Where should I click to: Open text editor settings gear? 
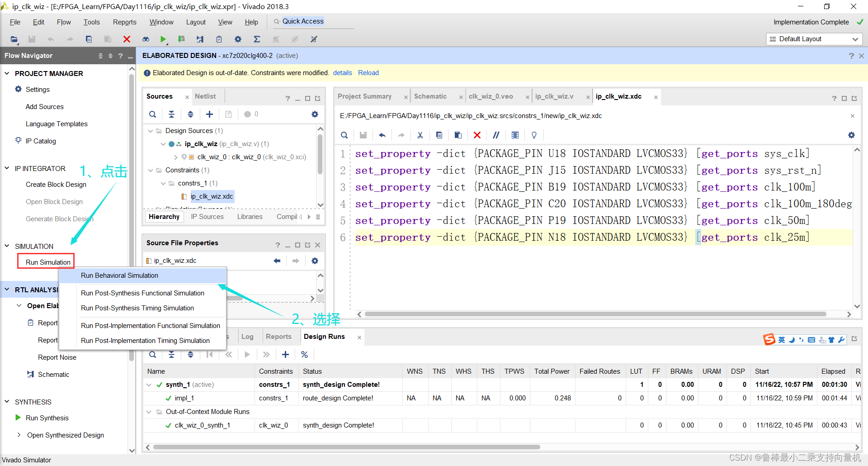tap(851, 135)
